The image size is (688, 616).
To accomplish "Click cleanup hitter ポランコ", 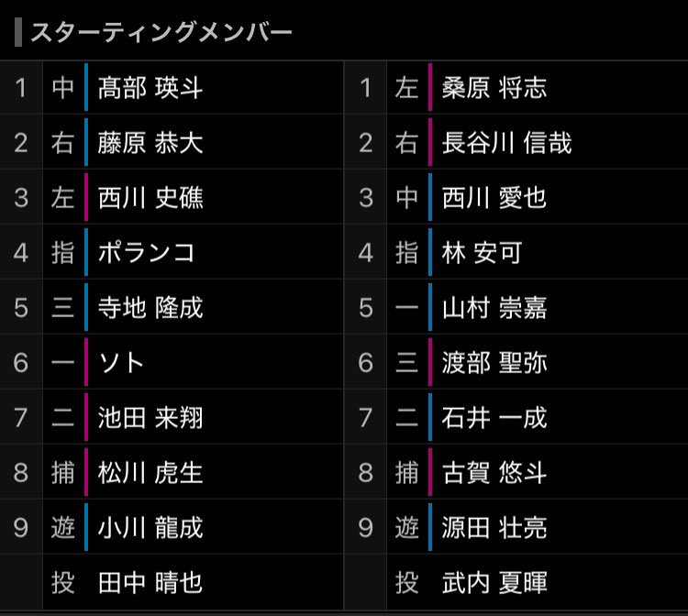I will tap(147, 253).
